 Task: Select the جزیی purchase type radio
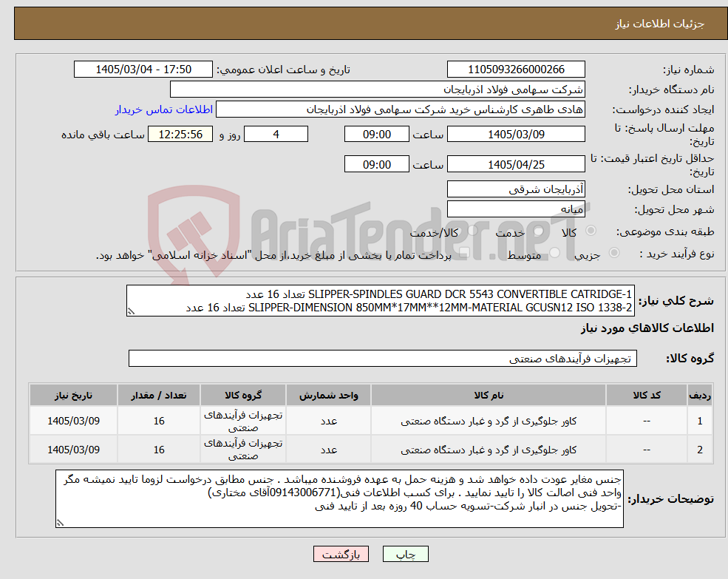click(x=613, y=252)
